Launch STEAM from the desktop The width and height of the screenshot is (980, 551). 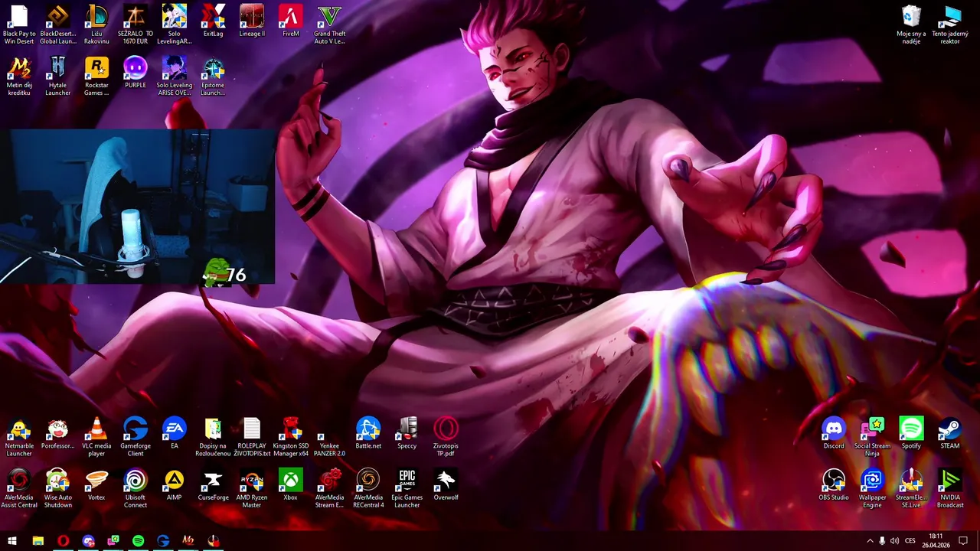point(950,433)
